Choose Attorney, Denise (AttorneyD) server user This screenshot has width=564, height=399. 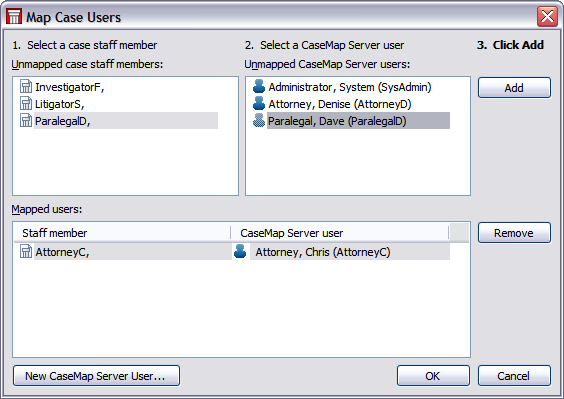coord(340,104)
